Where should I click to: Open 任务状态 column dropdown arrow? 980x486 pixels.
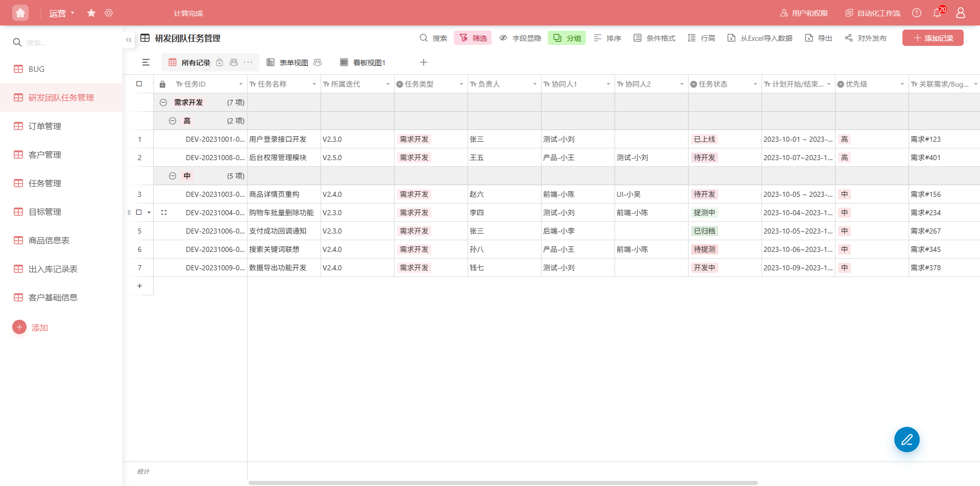point(755,84)
